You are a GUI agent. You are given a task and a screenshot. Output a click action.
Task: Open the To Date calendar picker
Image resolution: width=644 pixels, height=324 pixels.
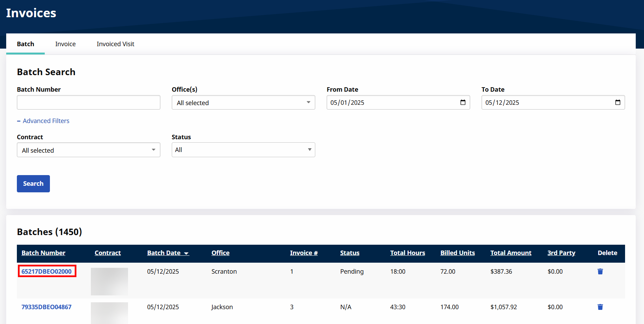[618, 102]
